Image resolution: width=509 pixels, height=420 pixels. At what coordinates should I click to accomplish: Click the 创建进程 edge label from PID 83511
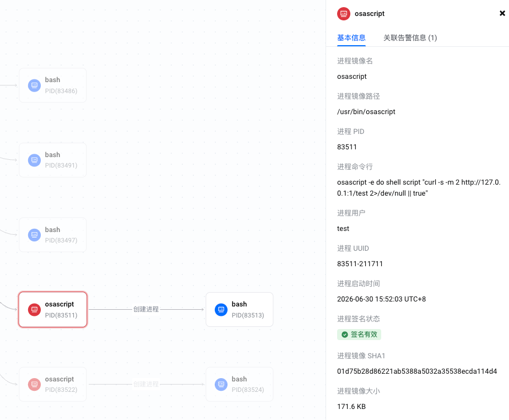146,309
